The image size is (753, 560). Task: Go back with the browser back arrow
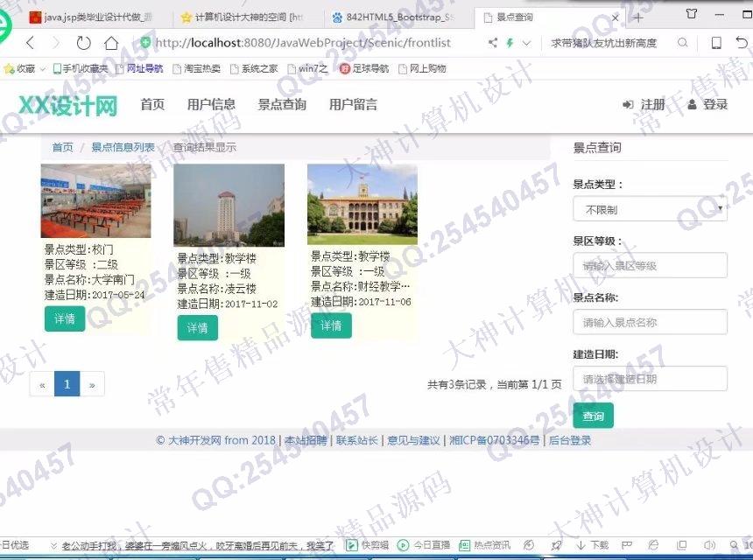(31, 43)
